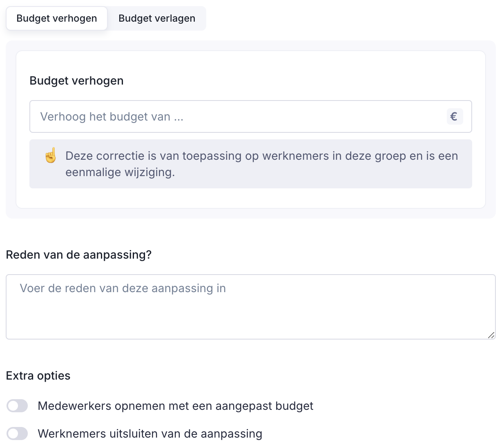Click the 'eenmalige wijziging.' text in notice

click(120, 172)
